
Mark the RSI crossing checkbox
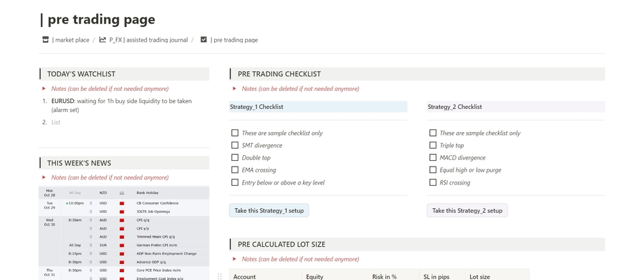(433, 183)
